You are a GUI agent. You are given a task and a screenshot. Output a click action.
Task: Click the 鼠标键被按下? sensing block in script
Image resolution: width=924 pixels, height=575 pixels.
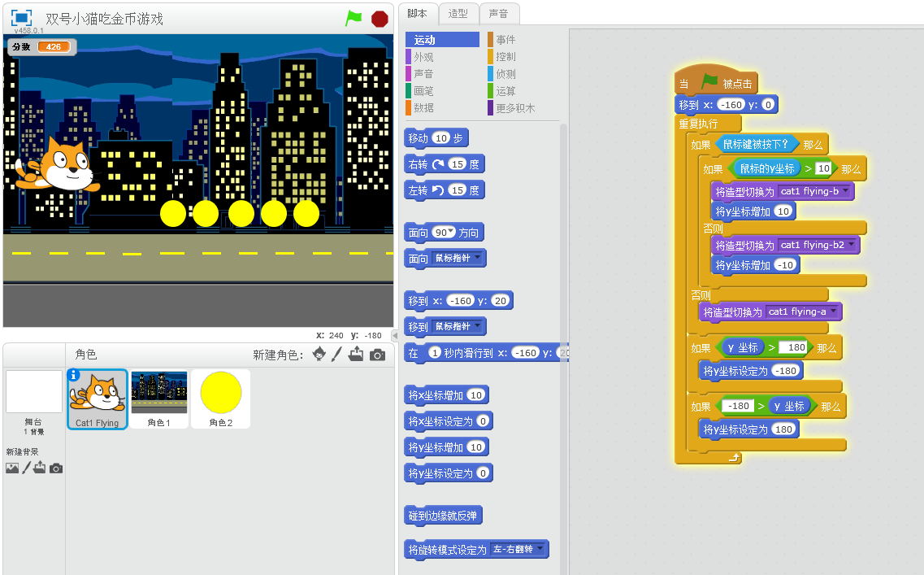(x=757, y=144)
